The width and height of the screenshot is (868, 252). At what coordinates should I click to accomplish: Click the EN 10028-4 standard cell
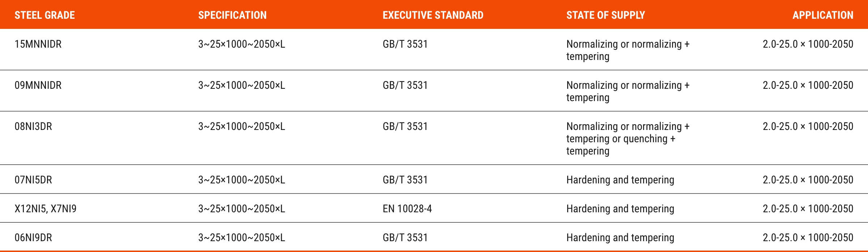click(x=407, y=209)
